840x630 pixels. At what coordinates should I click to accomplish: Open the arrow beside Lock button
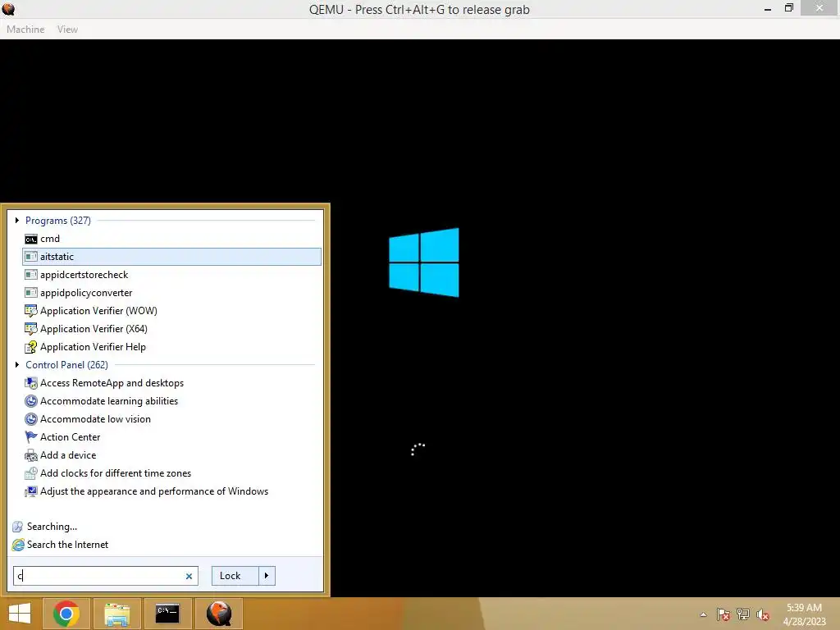click(267, 576)
